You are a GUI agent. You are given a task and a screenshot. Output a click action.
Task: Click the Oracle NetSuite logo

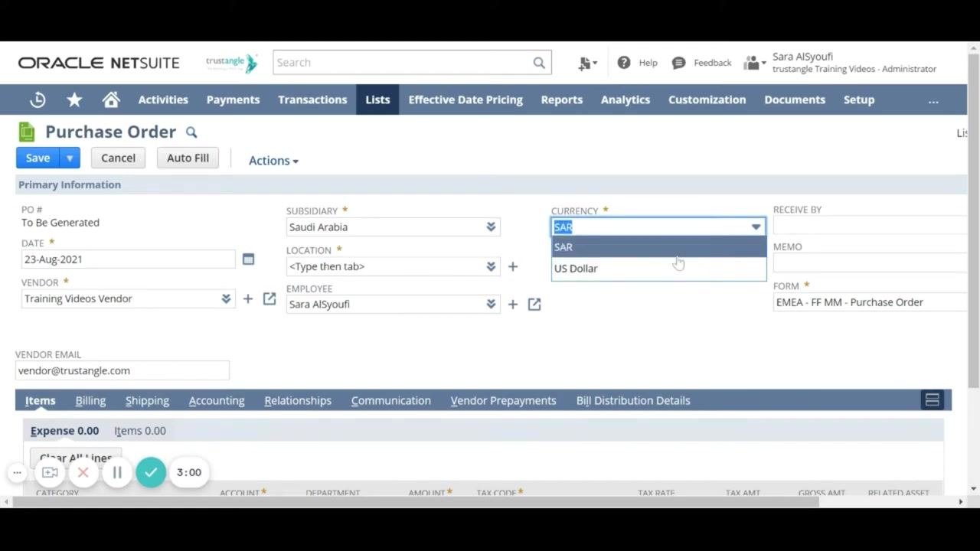tap(99, 63)
